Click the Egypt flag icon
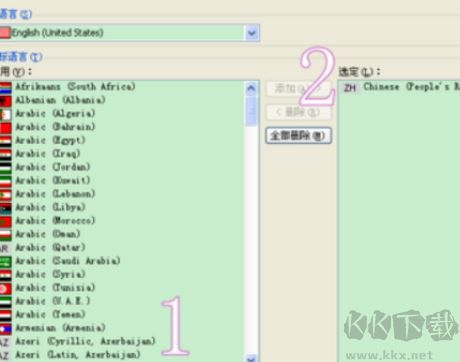 pos(6,141)
